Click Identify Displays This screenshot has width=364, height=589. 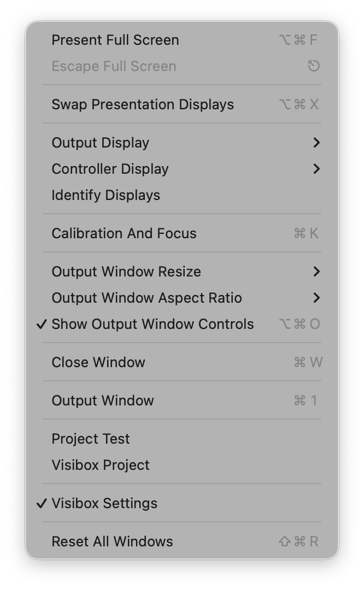pos(105,195)
